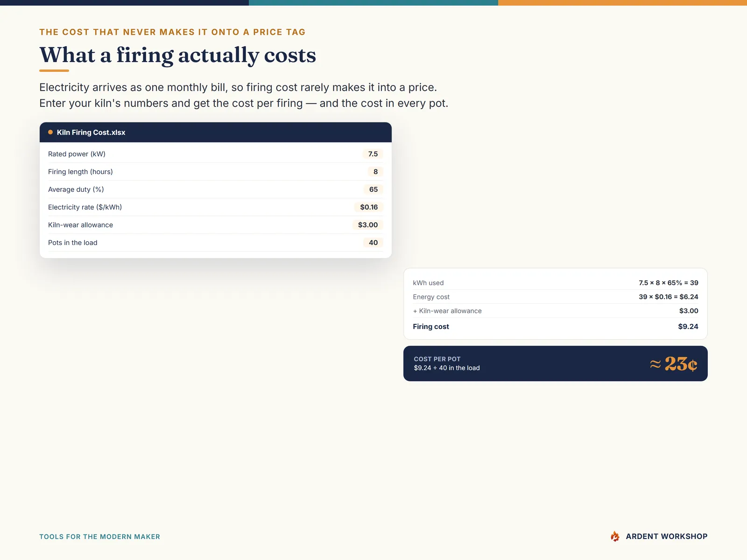Click the Firing cost total label

431,327
